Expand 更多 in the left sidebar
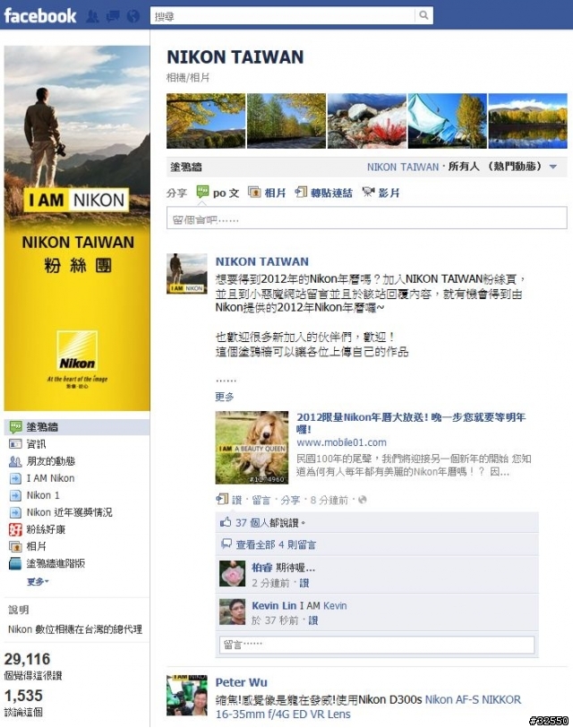 click(x=38, y=581)
